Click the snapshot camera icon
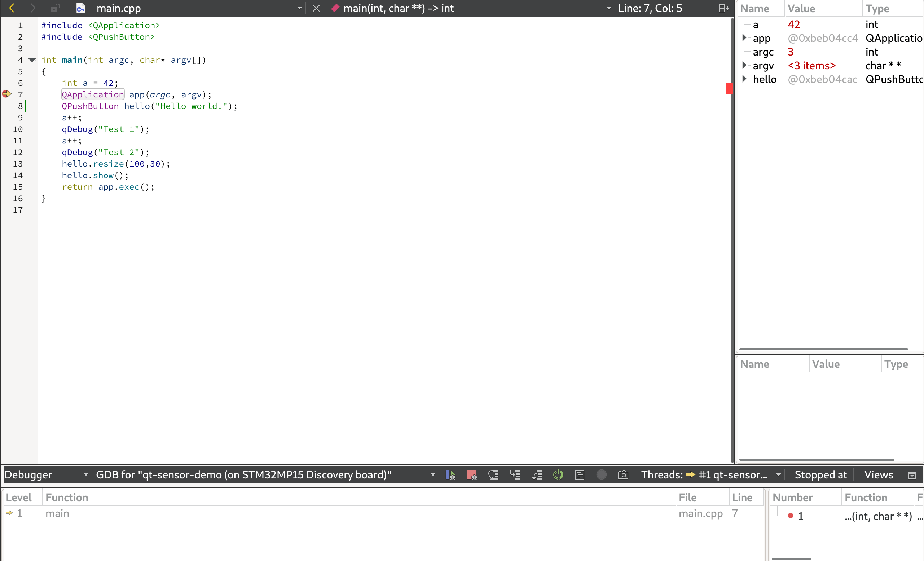 623,475
